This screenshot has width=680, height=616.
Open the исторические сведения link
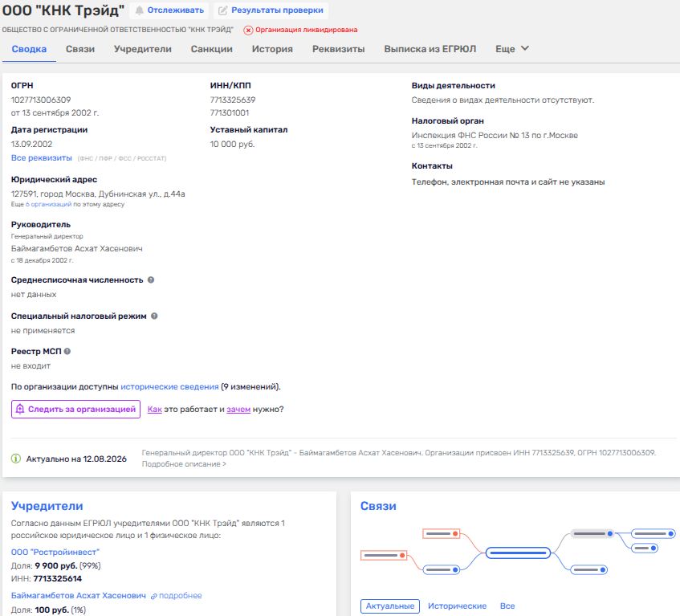pos(169,386)
